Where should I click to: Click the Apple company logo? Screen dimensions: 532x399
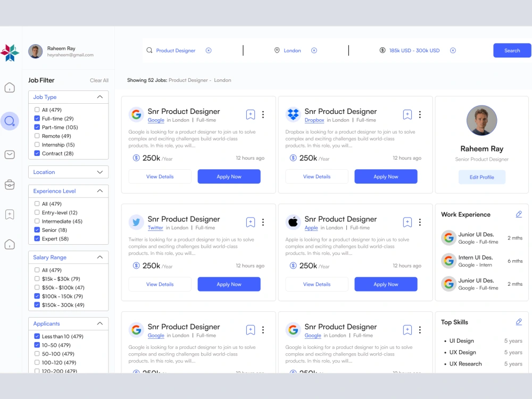tap(293, 222)
